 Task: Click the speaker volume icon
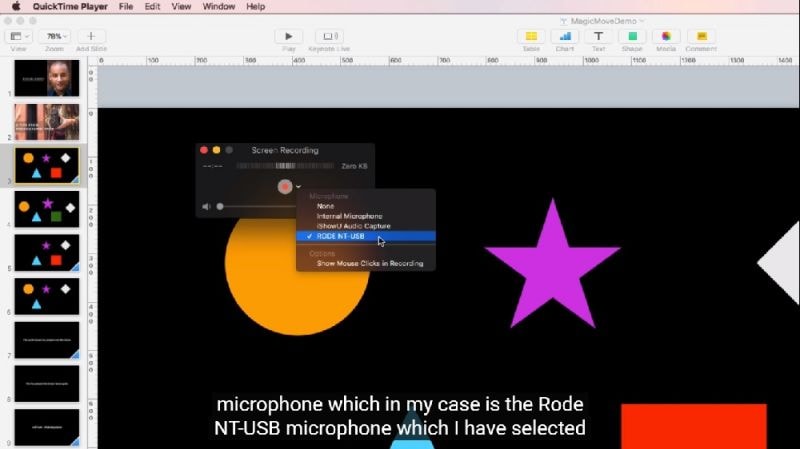pyautogui.click(x=206, y=207)
